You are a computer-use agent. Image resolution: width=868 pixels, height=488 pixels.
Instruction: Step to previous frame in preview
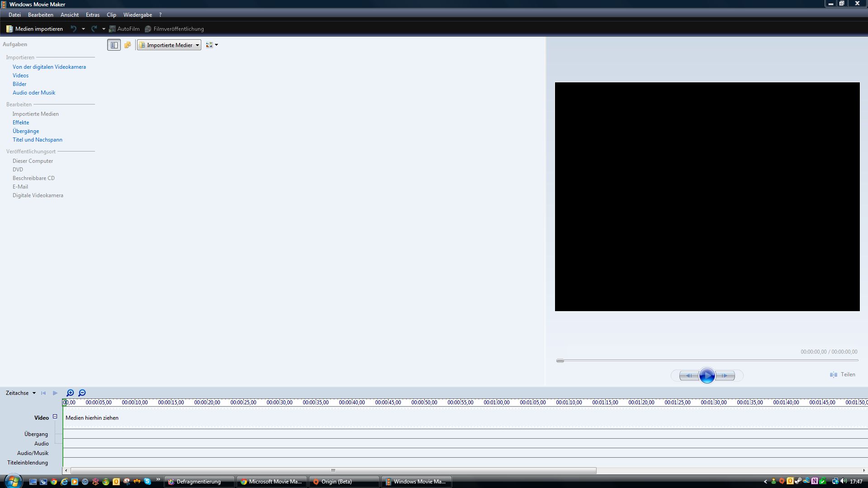pyautogui.click(x=689, y=375)
